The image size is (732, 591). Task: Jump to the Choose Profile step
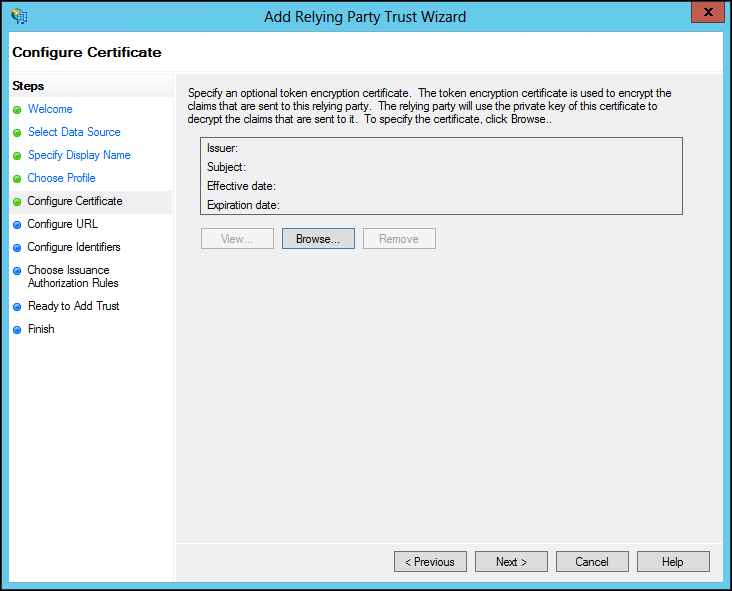pos(61,178)
